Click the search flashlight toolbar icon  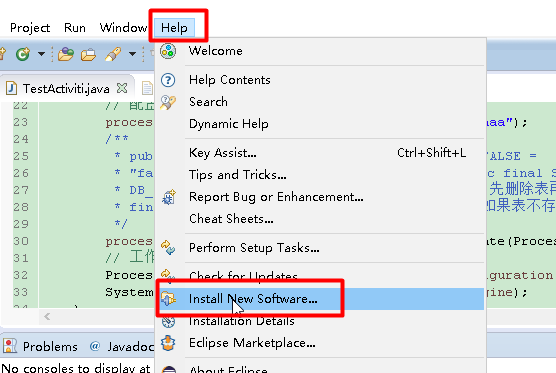pos(113,54)
